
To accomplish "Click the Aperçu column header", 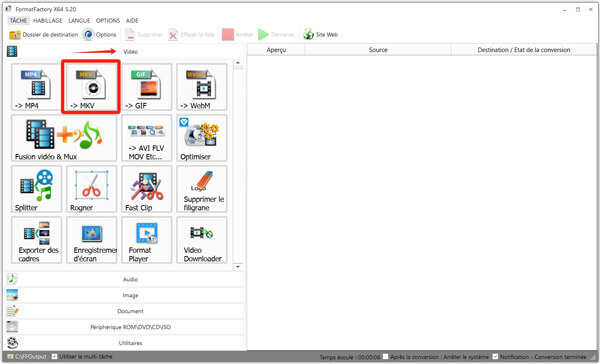I will [x=276, y=50].
